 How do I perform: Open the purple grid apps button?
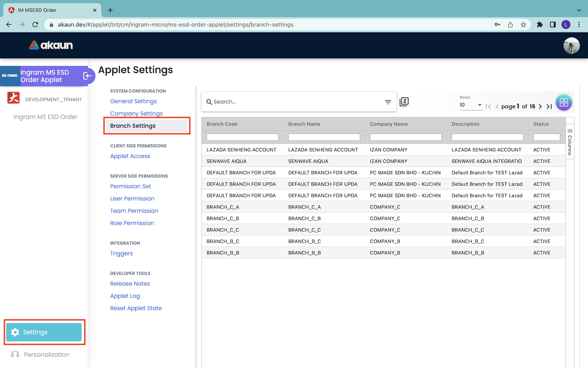(x=563, y=103)
